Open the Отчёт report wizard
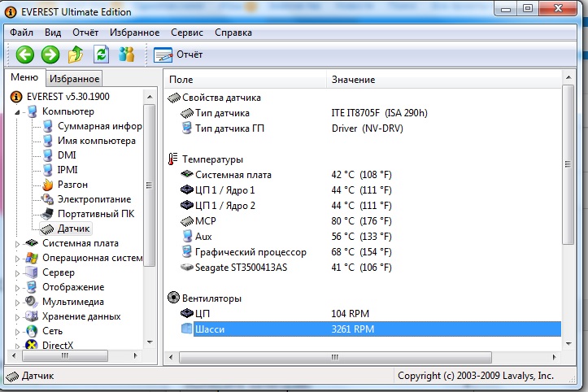The image size is (588, 392). coord(178,54)
